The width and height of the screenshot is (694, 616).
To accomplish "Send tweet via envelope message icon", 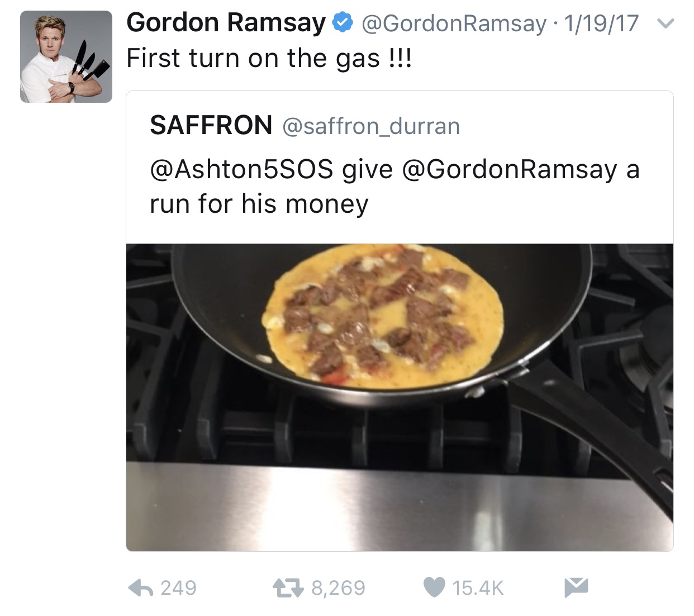I will pos(576,587).
